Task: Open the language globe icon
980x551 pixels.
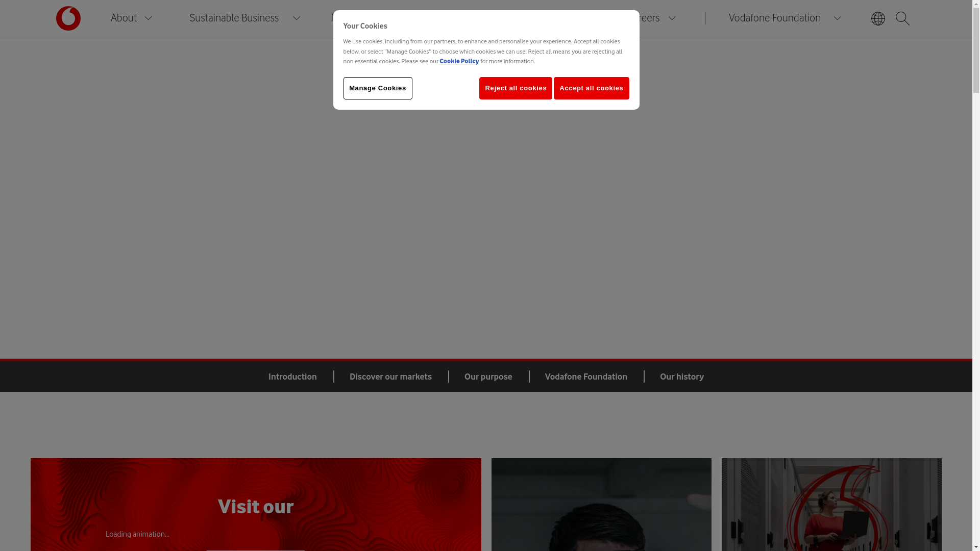Action: [x=878, y=18]
